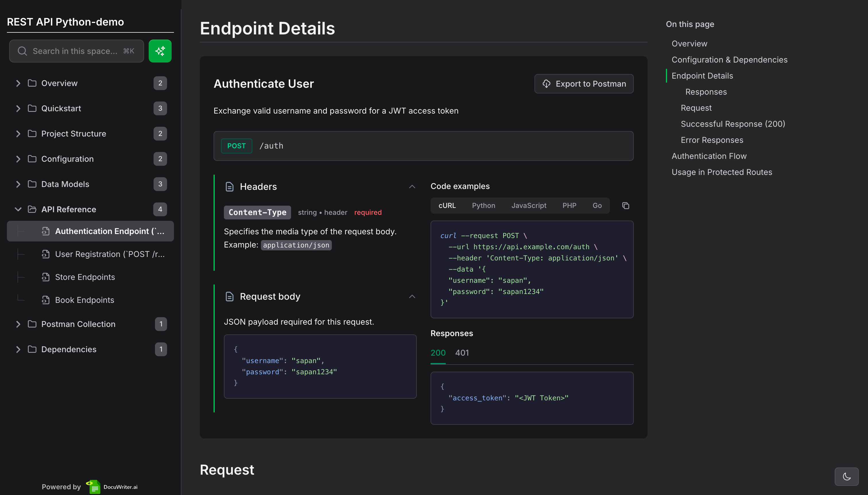Click the Export to Postman cloud icon
The width and height of the screenshot is (868, 495).
[x=547, y=84]
